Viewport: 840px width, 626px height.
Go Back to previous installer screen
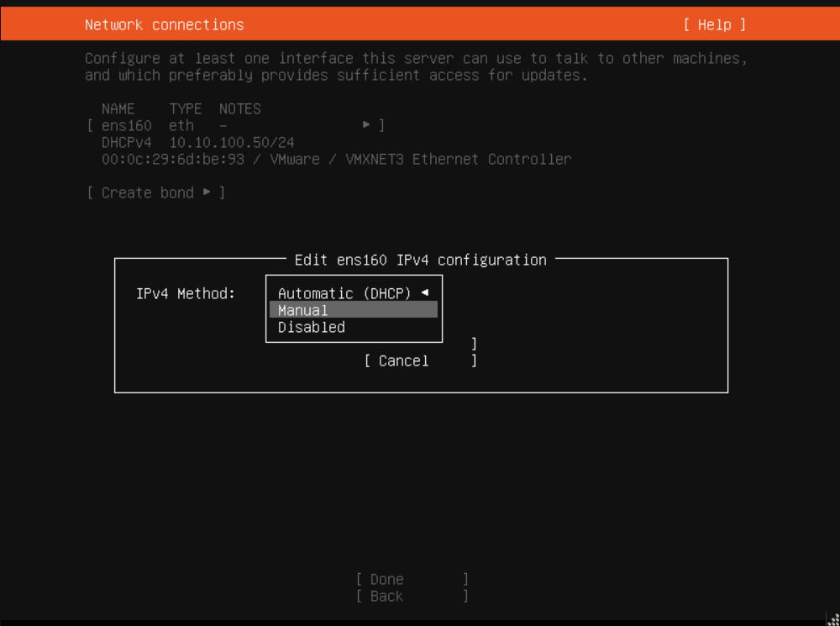coord(412,596)
